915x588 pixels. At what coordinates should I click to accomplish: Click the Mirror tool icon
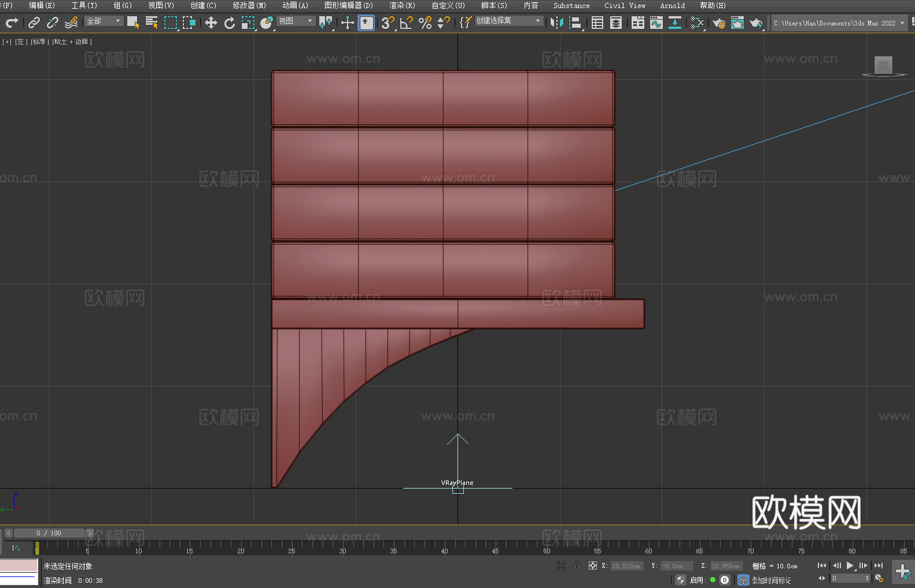(557, 23)
